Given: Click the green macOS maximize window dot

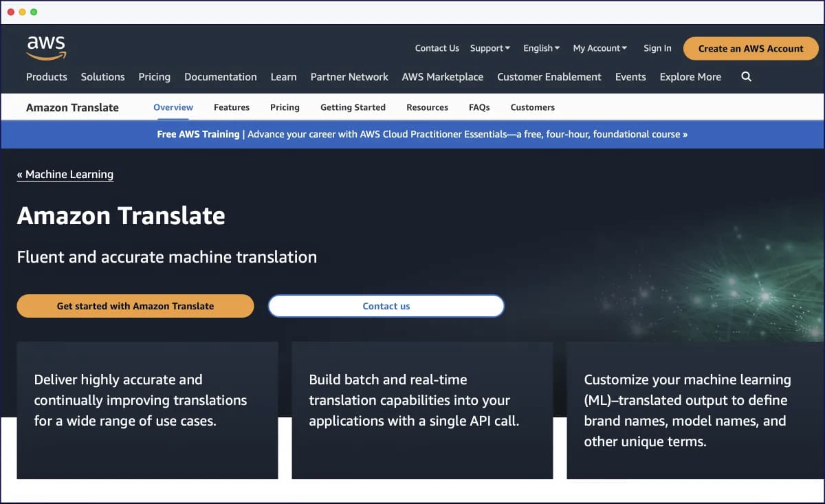Looking at the screenshot, I should point(34,12).
